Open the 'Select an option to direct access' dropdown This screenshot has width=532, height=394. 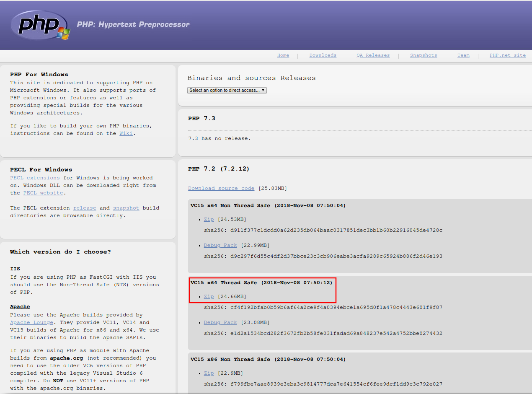click(x=227, y=90)
